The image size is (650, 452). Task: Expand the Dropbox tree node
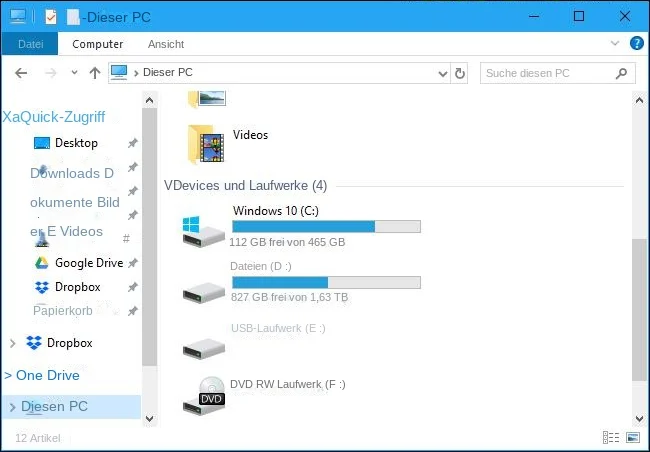13,343
